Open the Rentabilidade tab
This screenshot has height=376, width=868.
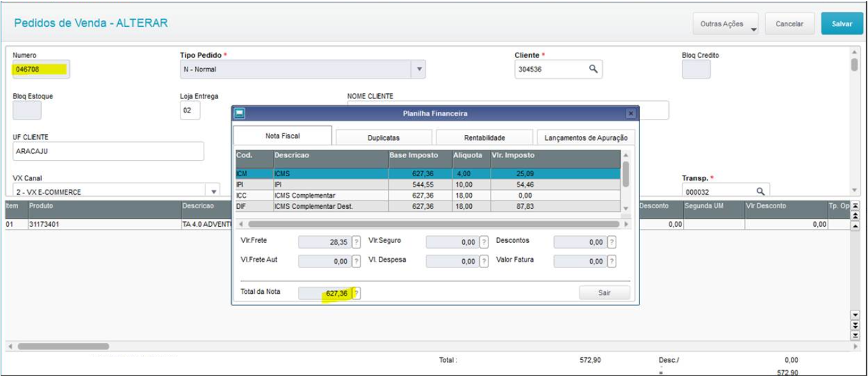point(484,138)
